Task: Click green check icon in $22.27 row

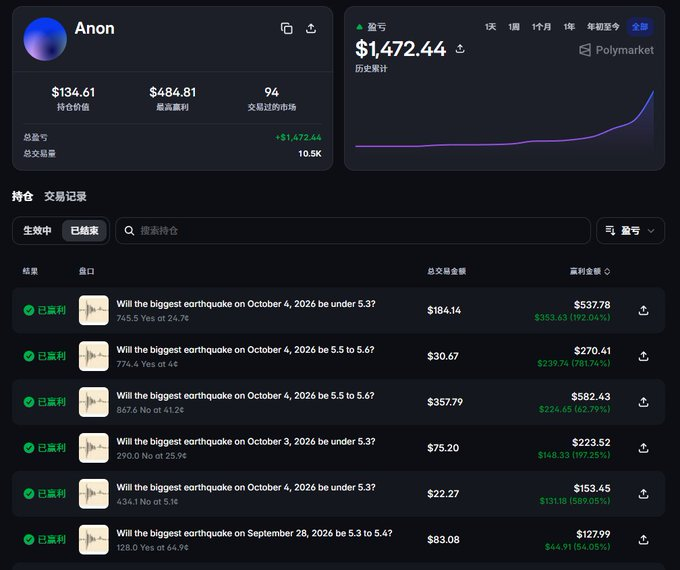Action: (x=29, y=494)
